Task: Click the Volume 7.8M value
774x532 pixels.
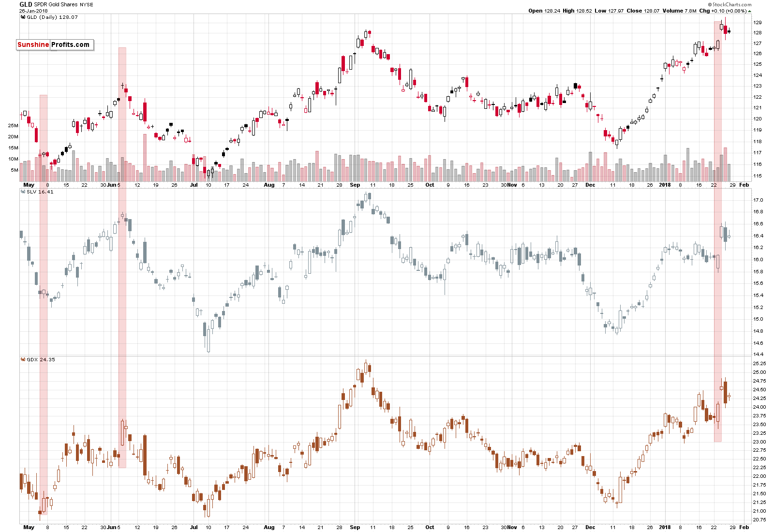Action: [x=680, y=11]
